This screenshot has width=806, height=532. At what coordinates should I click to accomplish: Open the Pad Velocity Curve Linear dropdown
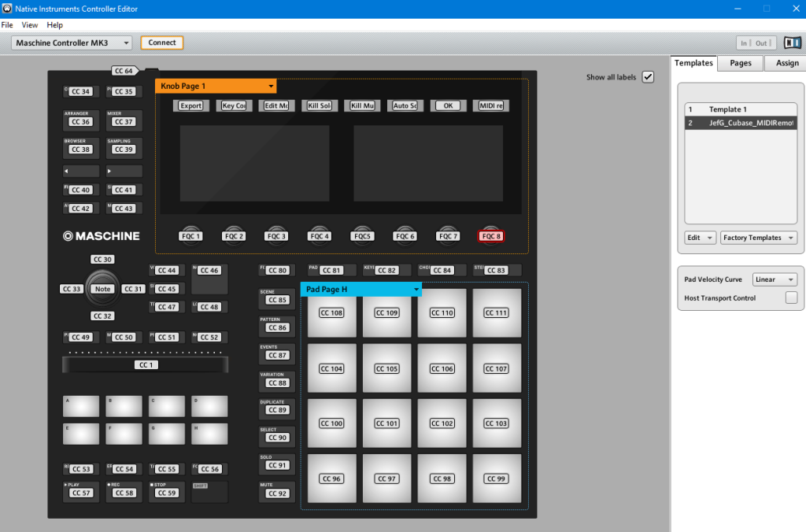coord(775,279)
